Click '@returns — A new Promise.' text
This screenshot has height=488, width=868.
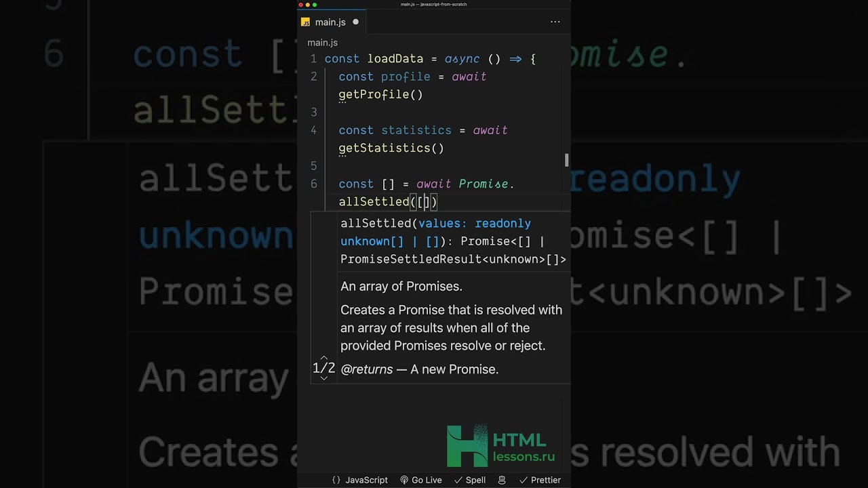pos(419,369)
